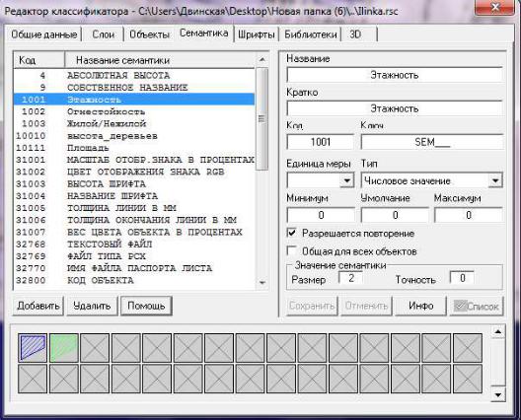Open the Тип dropdown with Числовое значение

point(495,181)
